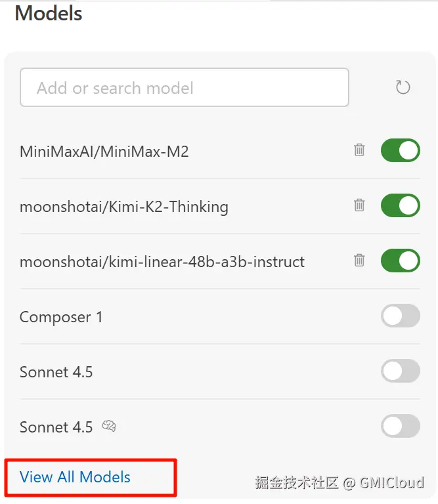Delete the MiniMaxAI/MiniMax-M2 model
Screen dimensions: 438x504
coord(359,150)
